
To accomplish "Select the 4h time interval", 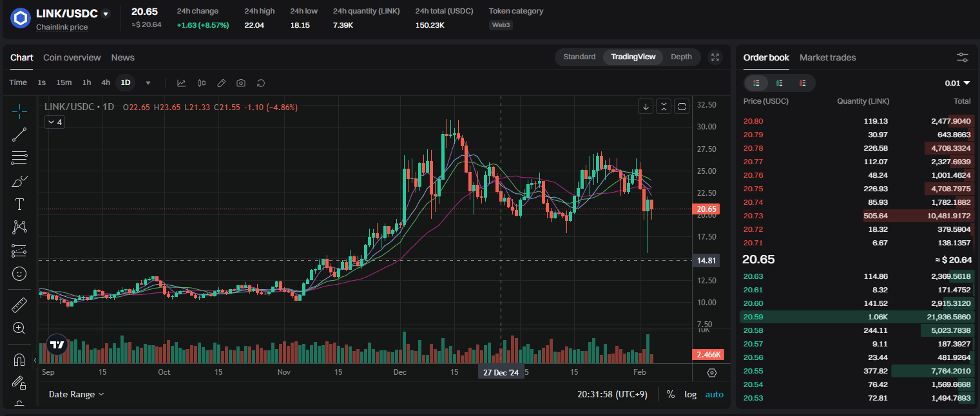I will coord(106,82).
